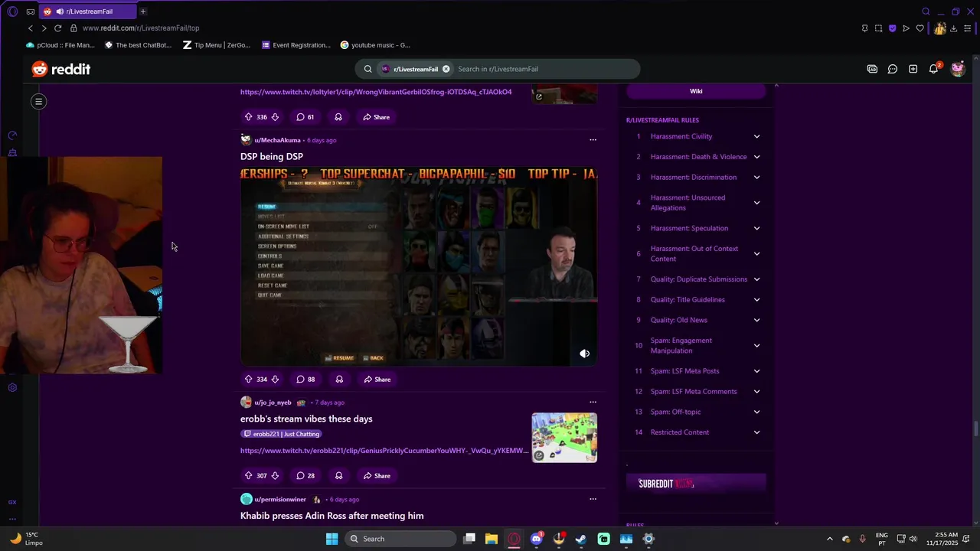Open Opera GX menu logo
The width and height of the screenshot is (980, 551).
pyautogui.click(x=12, y=11)
